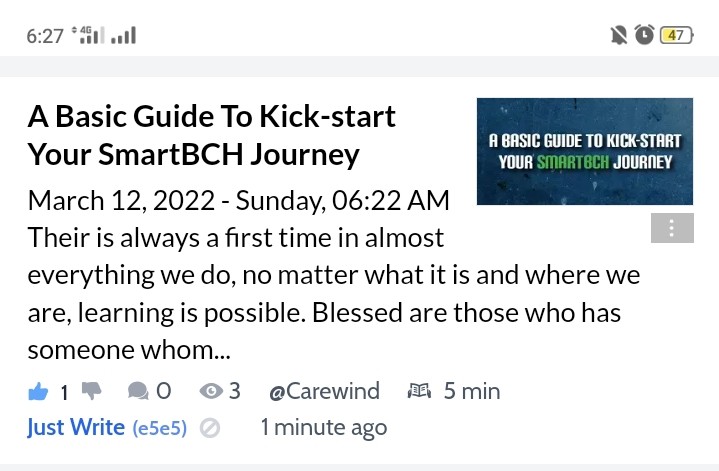
Task: Open the article title A Basic Guide
Action: pyautogui.click(x=211, y=135)
